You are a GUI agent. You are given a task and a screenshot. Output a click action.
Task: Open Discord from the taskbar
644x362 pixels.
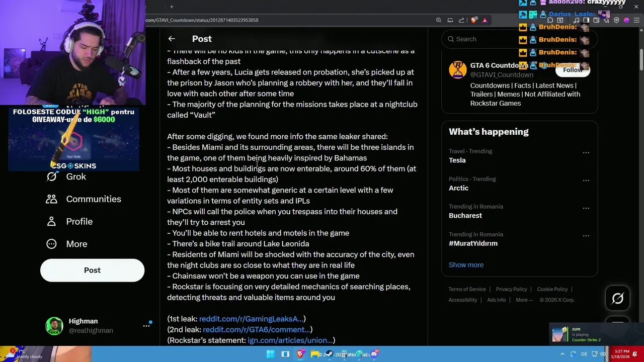pyautogui.click(x=374, y=354)
